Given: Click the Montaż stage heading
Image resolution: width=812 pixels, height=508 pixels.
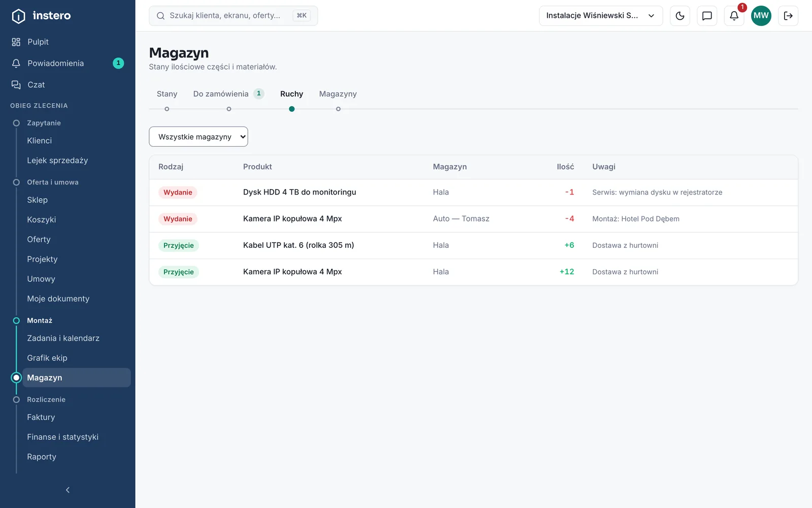Looking at the screenshot, I should click(x=40, y=321).
